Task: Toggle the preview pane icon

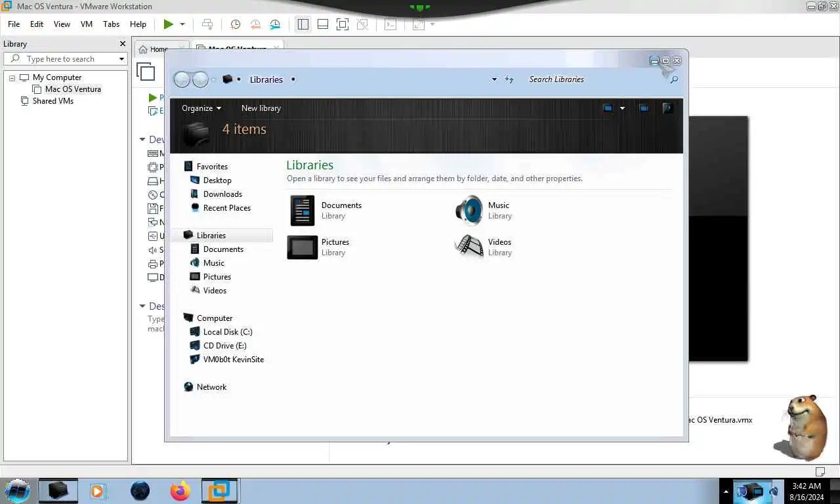Action: [x=644, y=108]
